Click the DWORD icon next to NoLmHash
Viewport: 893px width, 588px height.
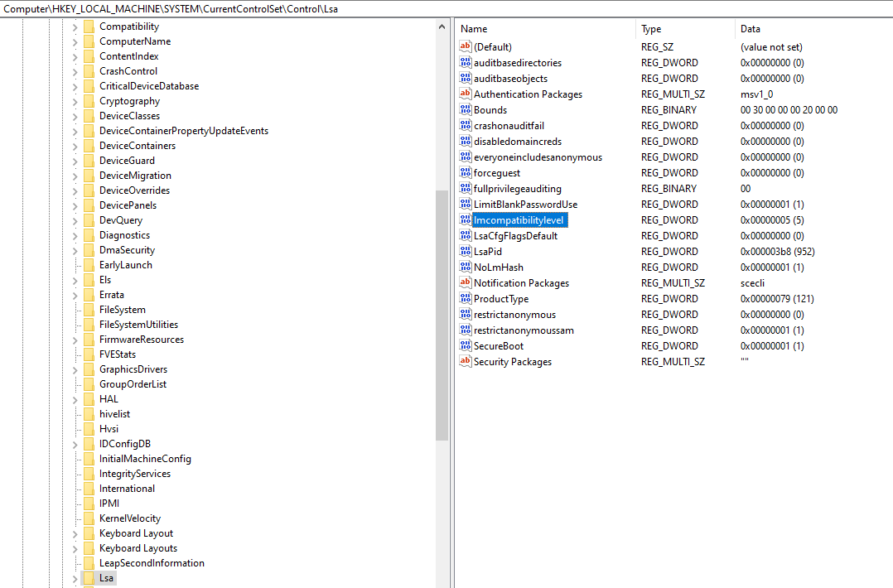[x=465, y=267]
